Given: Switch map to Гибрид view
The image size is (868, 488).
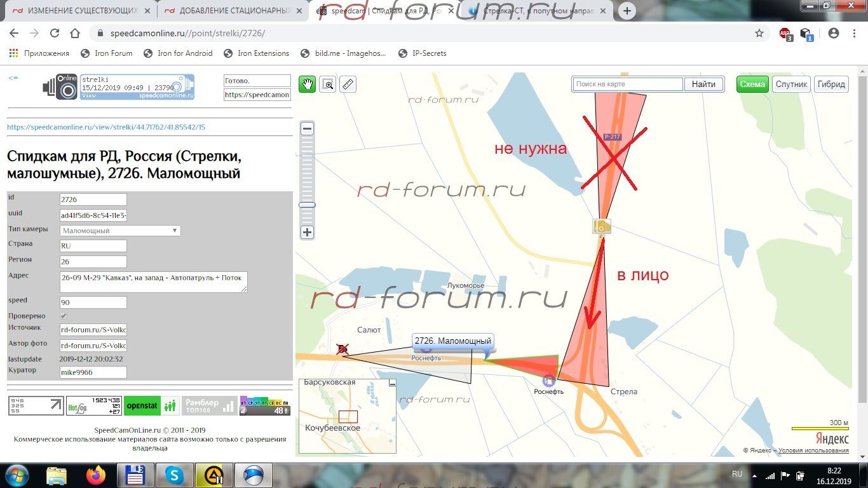Looking at the screenshot, I should pyautogui.click(x=831, y=85).
